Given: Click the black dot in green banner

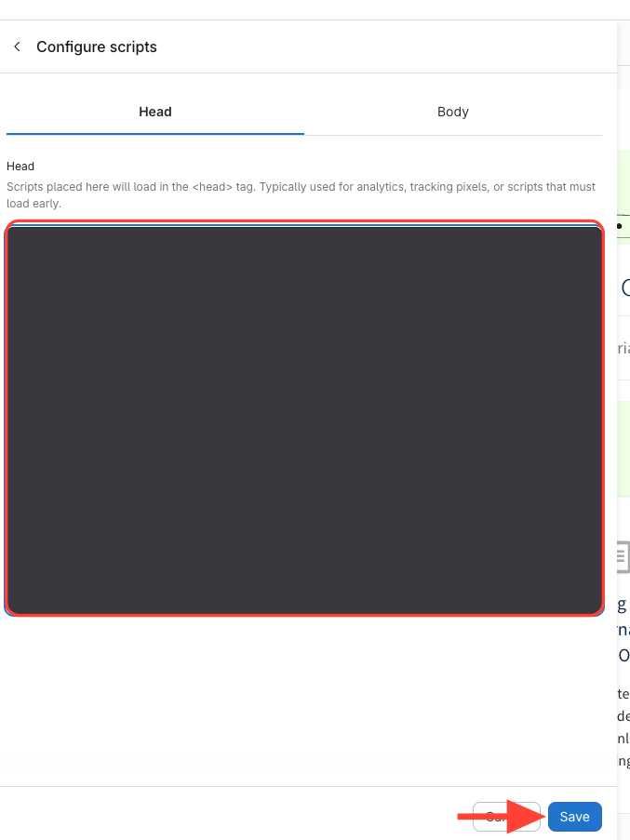Looking at the screenshot, I should point(619,226).
